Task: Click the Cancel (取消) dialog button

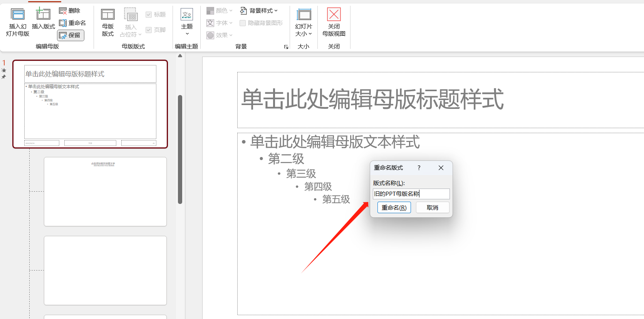Action: pyautogui.click(x=433, y=207)
